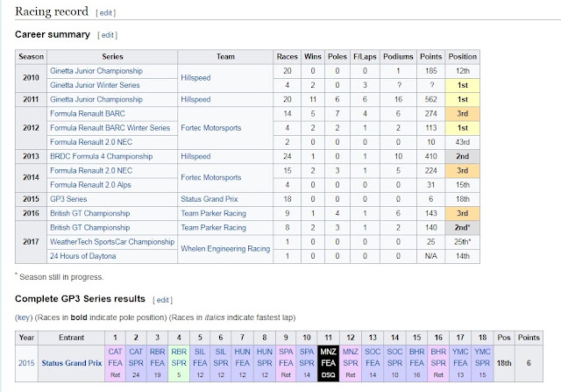This screenshot has width=561, height=392.
Task: Open the Hillspeed team link for 2013
Action: click(195, 156)
